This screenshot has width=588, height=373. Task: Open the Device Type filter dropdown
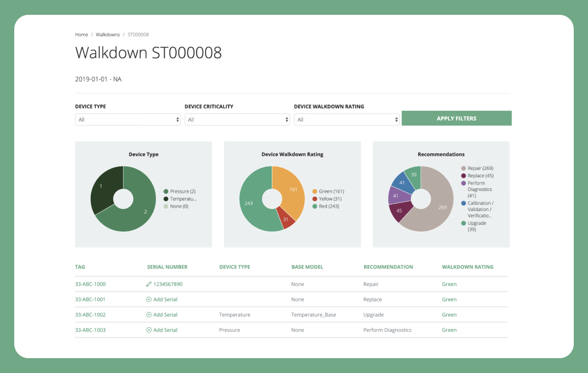click(128, 120)
